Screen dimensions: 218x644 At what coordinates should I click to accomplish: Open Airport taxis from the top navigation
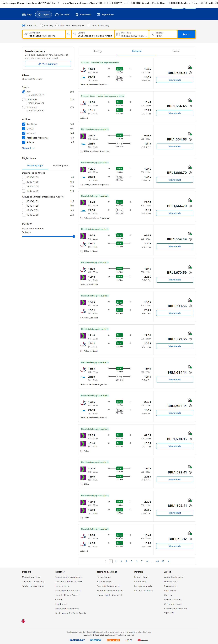(x=105, y=15)
